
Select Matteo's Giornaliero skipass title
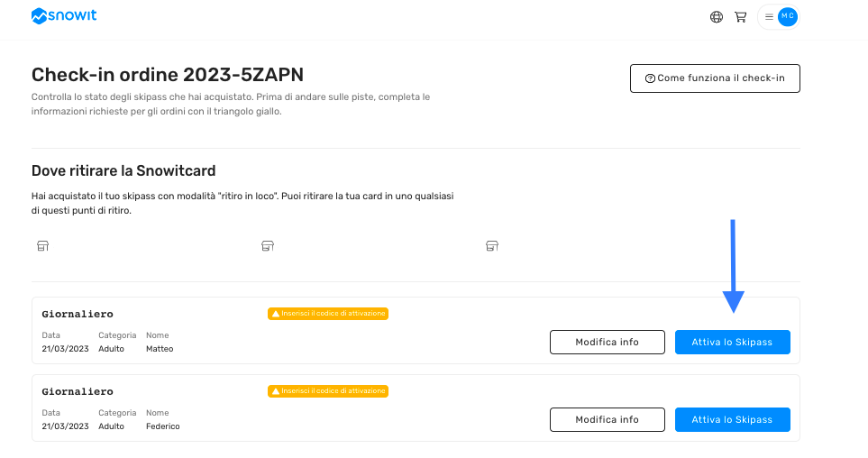[x=78, y=314]
